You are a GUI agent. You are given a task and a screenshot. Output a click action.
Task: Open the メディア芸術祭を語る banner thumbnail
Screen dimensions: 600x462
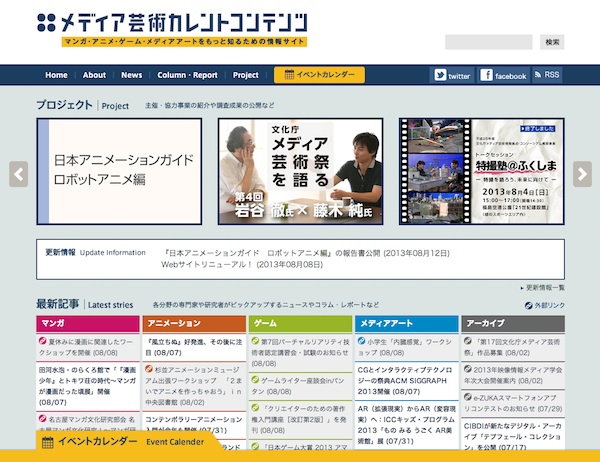pyautogui.click(x=301, y=172)
